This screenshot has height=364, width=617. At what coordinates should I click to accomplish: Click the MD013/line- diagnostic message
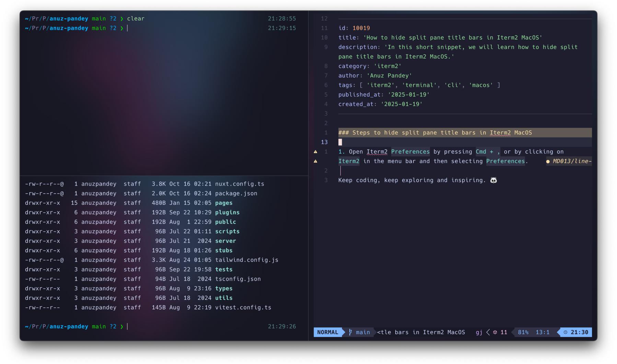point(572,161)
